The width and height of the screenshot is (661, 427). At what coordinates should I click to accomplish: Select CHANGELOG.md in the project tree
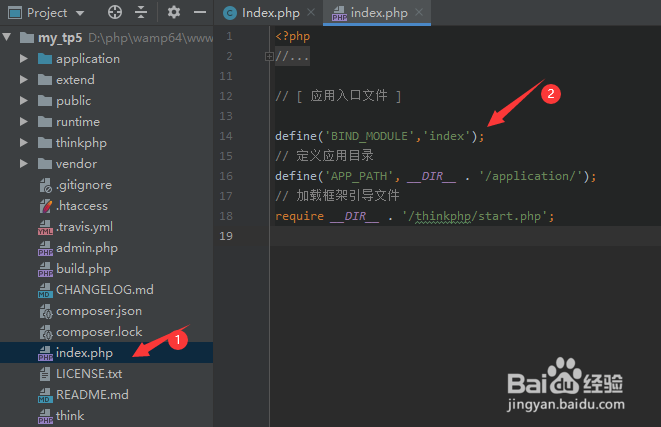105,290
